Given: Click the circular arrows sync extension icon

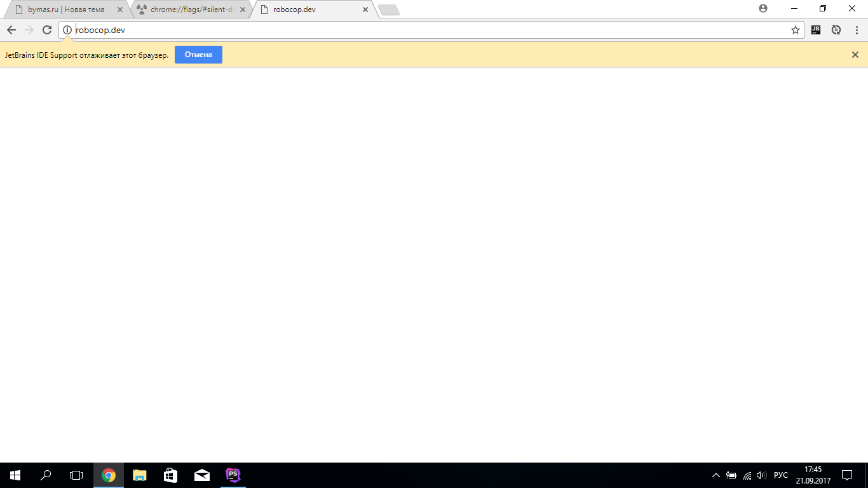Looking at the screenshot, I should 836,30.
